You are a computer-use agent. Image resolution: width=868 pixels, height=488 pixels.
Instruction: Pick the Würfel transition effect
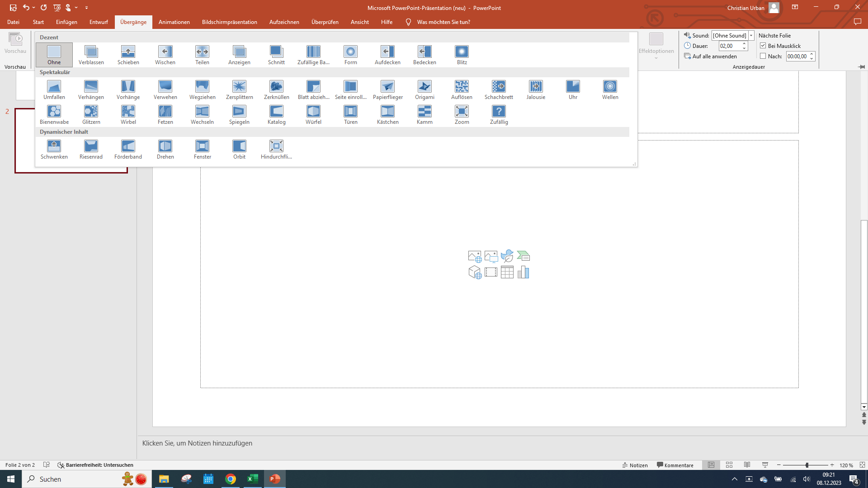tap(313, 115)
